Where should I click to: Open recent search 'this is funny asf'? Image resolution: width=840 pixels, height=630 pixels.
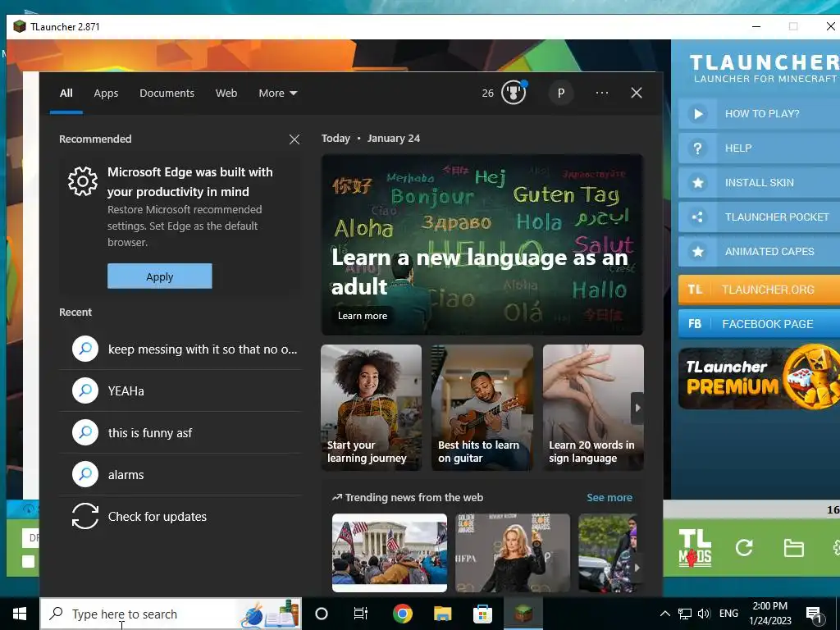[x=180, y=433]
